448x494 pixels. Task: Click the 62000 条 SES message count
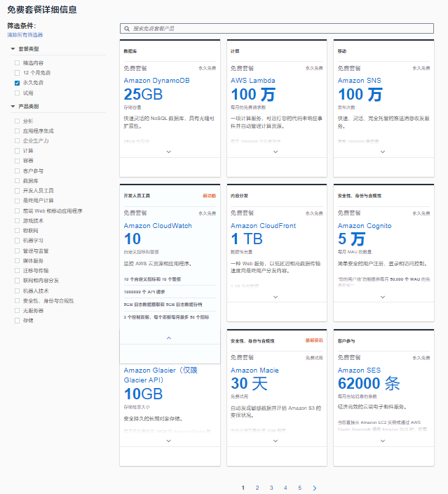click(x=369, y=384)
